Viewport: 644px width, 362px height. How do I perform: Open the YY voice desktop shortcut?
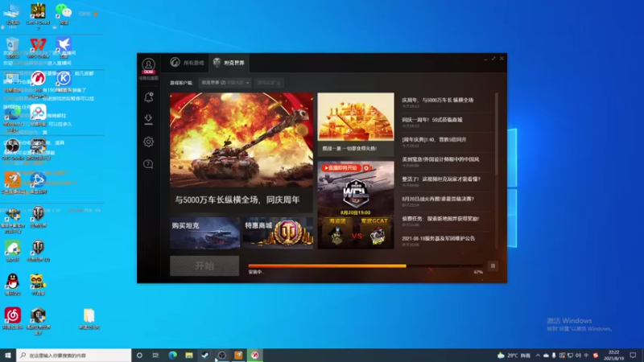coord(38,284)
